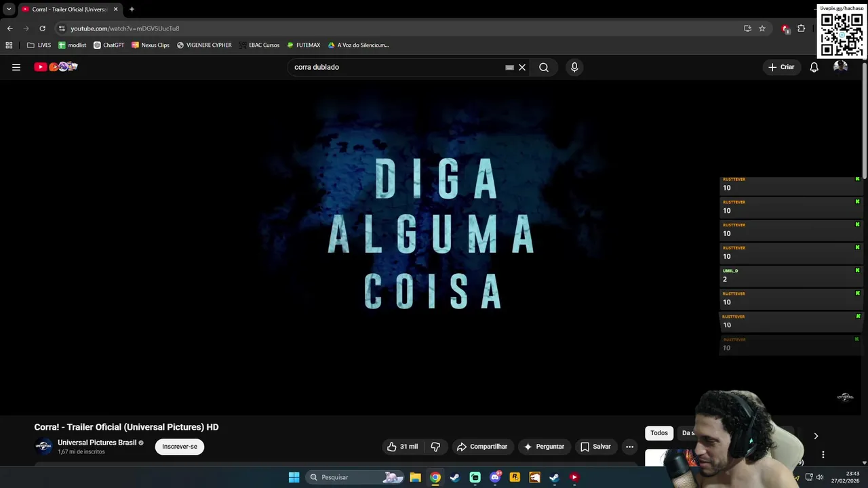Open the red extension with badge

point(785,28)
